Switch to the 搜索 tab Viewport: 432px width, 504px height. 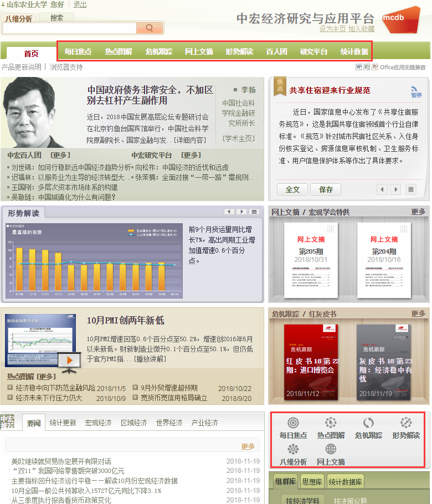click(x=56, y=18)
